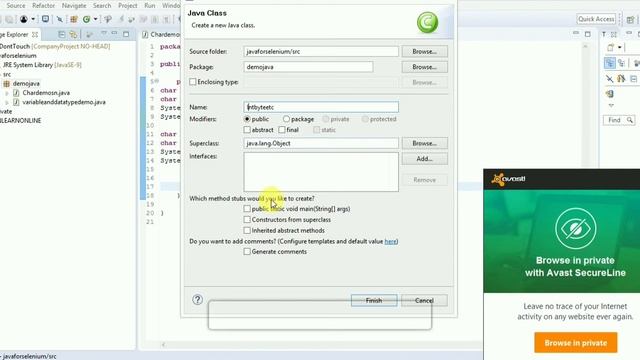
Task: Click the Open Type toolbar icon
Action: pos(108,19)
